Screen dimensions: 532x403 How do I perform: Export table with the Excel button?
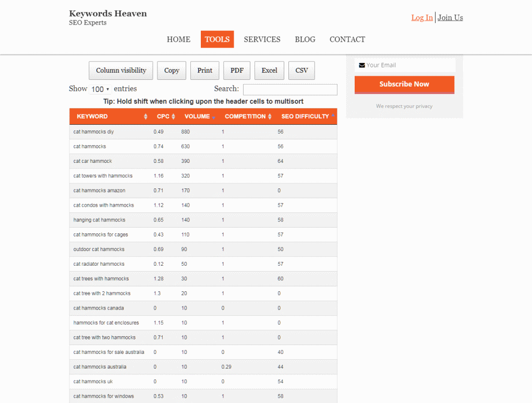click(x=270, y=70)
